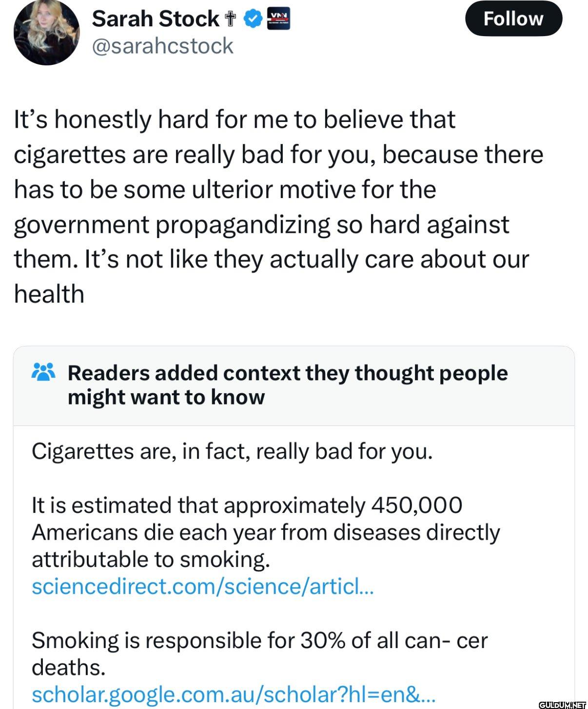
Task: Open the sciencedirect.com article link
Action: coord(202,586)
